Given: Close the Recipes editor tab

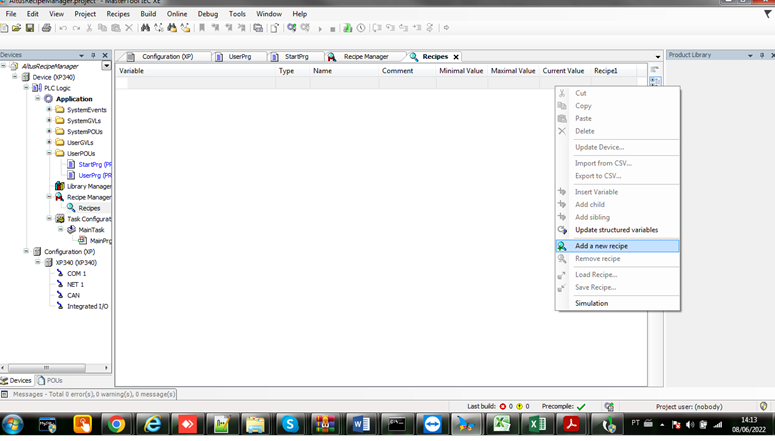Looking at the screenshot, I should coord(456,57).
